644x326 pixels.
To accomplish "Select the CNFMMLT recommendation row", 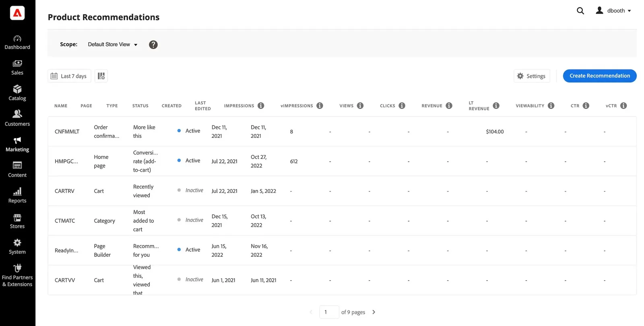I will [x=67, y=131].
